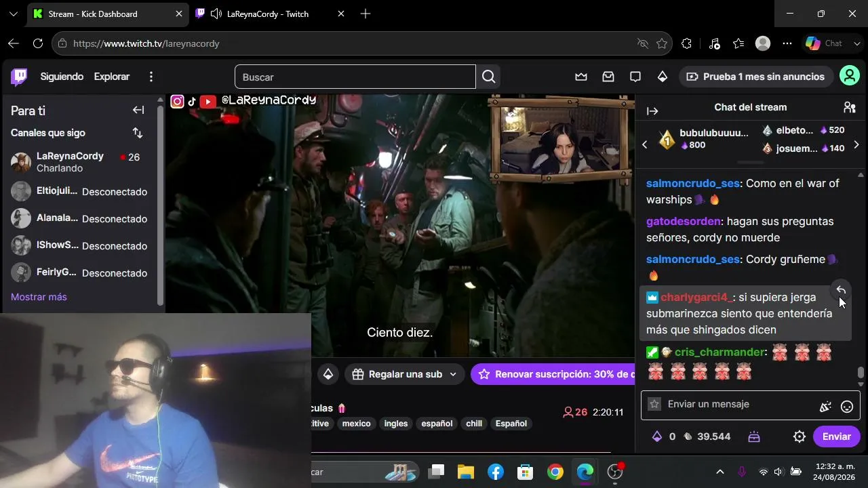Click the ingles tag
The width and height of the screenshot is (868, 488).
396,424
